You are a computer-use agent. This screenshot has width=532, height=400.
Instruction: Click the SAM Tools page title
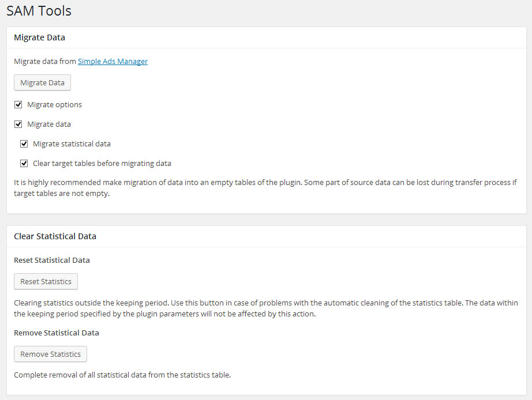[39, 11]
